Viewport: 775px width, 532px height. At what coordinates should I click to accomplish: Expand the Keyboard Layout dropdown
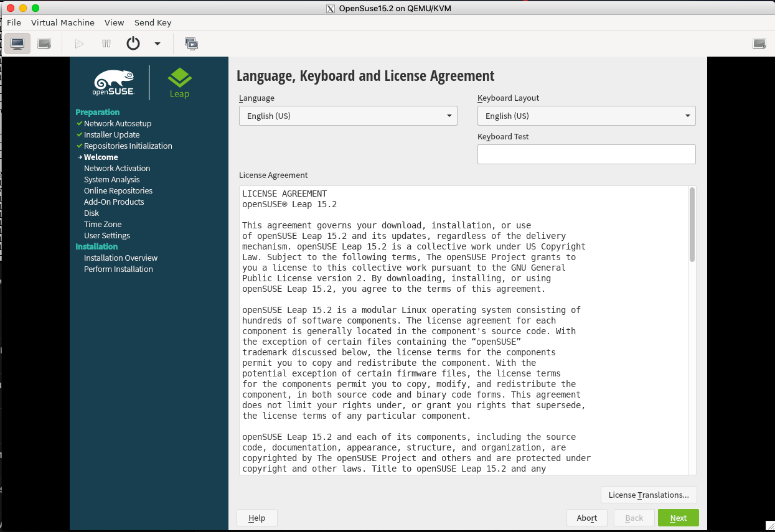pyautogui.click(x=586, y=116)
